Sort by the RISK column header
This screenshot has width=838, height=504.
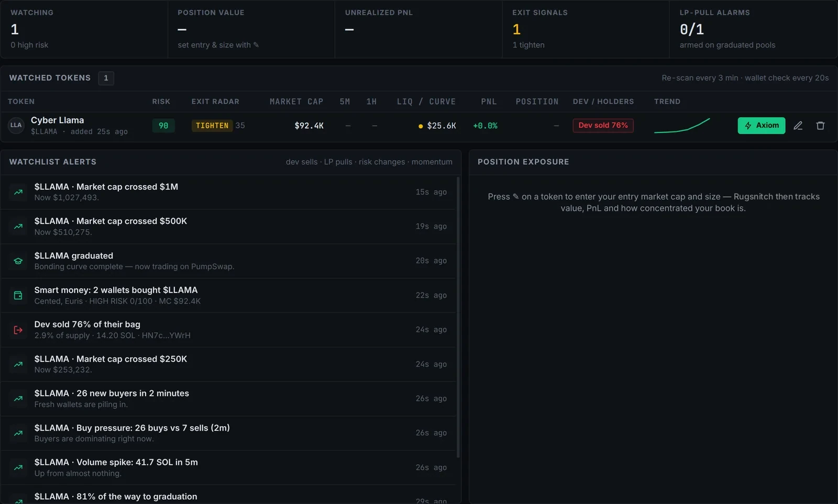[161, 102]
